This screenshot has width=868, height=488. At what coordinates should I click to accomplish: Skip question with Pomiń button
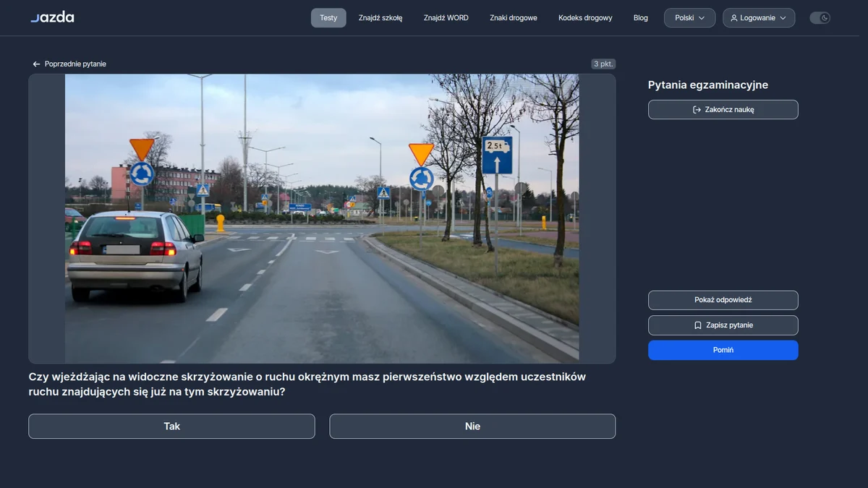click(x=723, y=350)
